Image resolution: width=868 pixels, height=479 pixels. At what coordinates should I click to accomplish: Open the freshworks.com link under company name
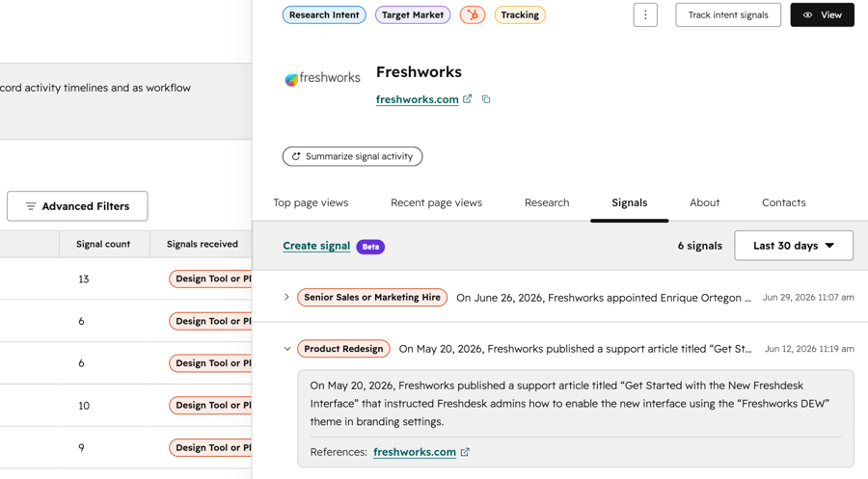417,99
